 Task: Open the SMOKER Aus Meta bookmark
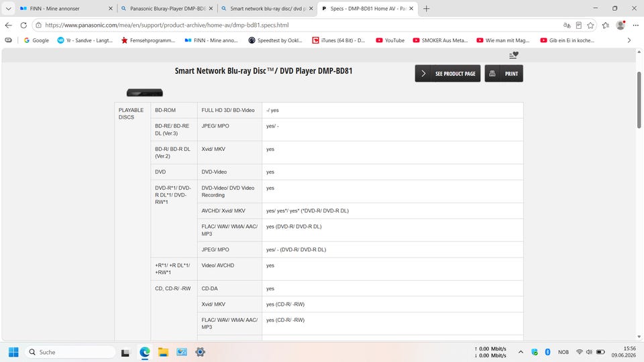pos(440,40)
